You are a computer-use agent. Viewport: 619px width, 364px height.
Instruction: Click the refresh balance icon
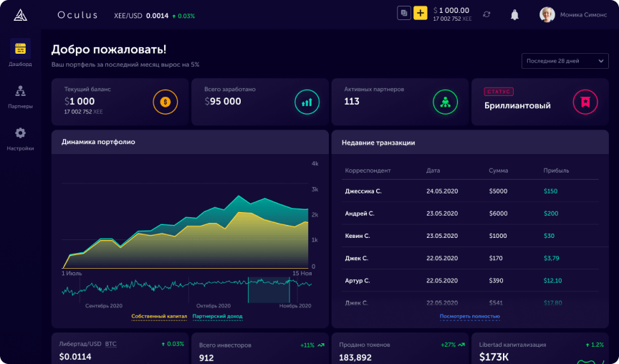[x=486, y=14]
